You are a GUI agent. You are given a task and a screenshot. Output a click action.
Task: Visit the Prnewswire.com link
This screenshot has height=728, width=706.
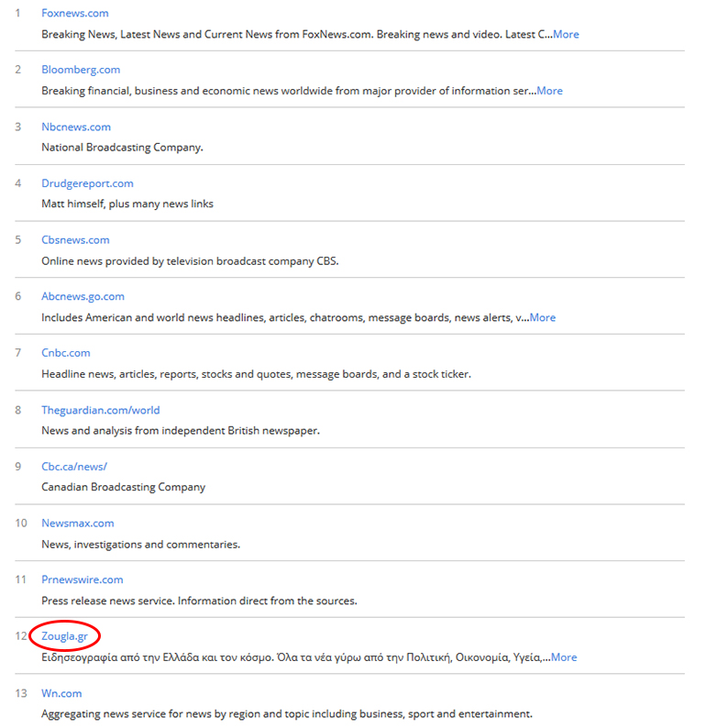pyautogui.click(x=82, y=579)
